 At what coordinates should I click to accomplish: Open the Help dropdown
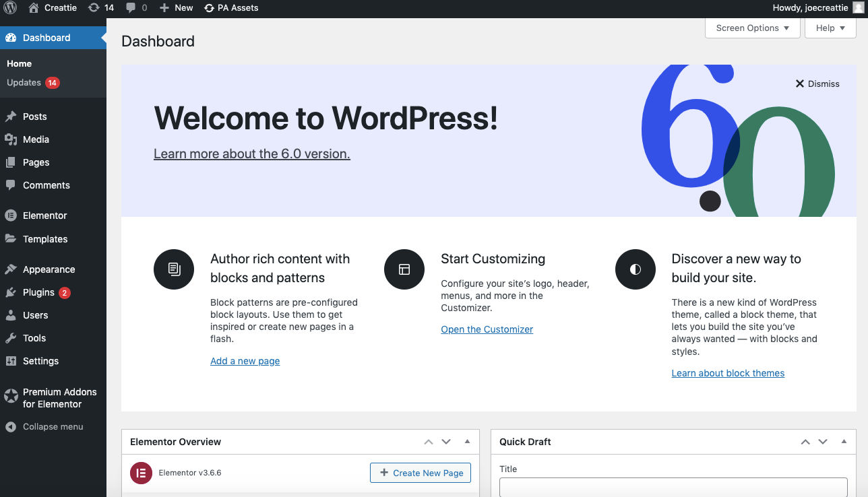[830, 28]
